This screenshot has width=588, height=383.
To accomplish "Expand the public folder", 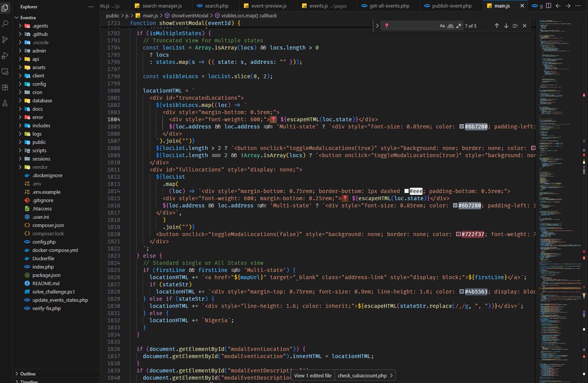I will [20, 142].
